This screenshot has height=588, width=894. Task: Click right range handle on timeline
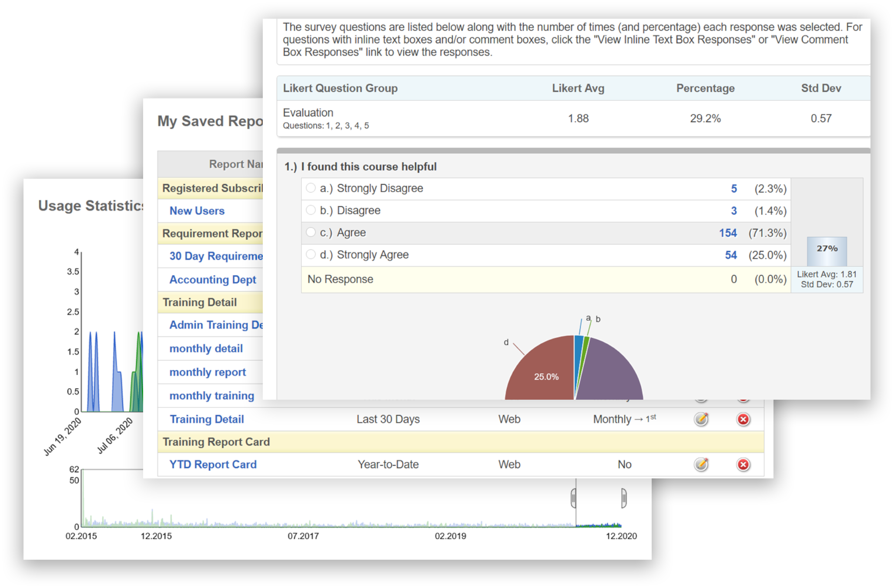pos(623,498)
